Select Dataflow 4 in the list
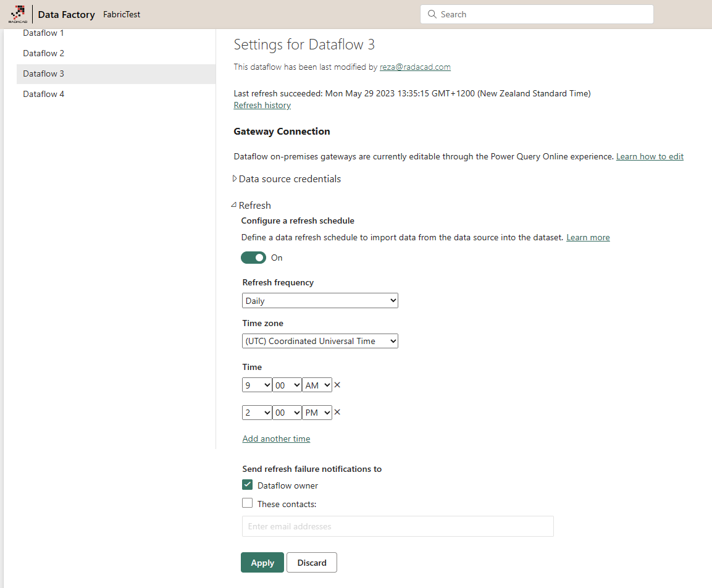The height and width of the screenshot is (588, 712). [44, 94]
